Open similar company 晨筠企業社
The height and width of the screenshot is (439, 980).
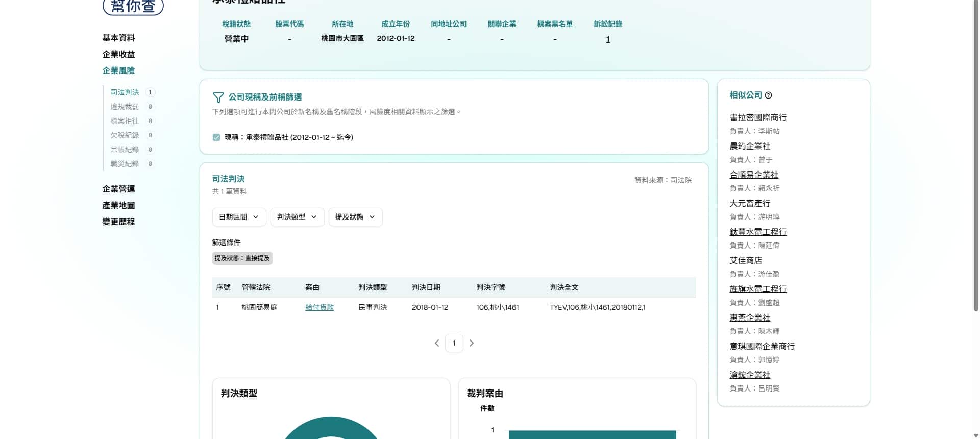tap(749, 147)
